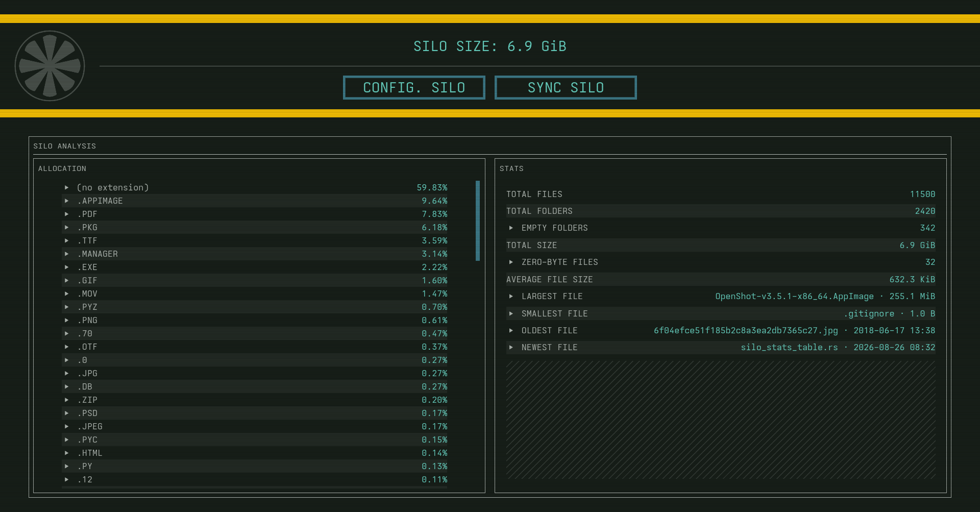
Task: Click the circular fan logo icon
Action: tap(50, 66)
